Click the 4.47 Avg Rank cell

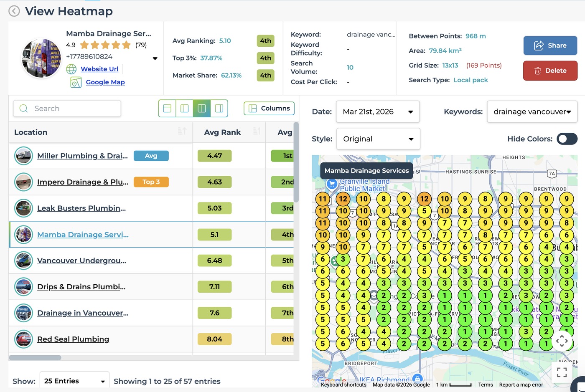[x=215, y=156]
